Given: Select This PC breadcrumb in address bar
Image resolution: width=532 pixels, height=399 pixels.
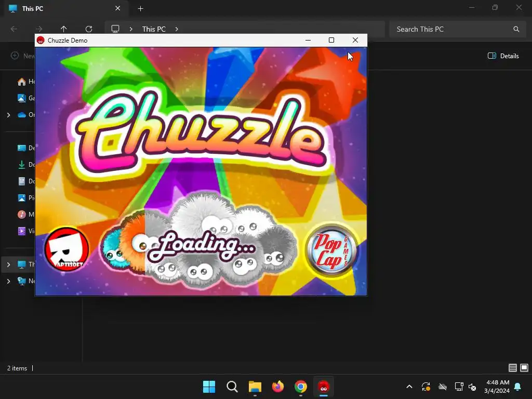Looking at the screenshot, I should [x=154, y=29].
